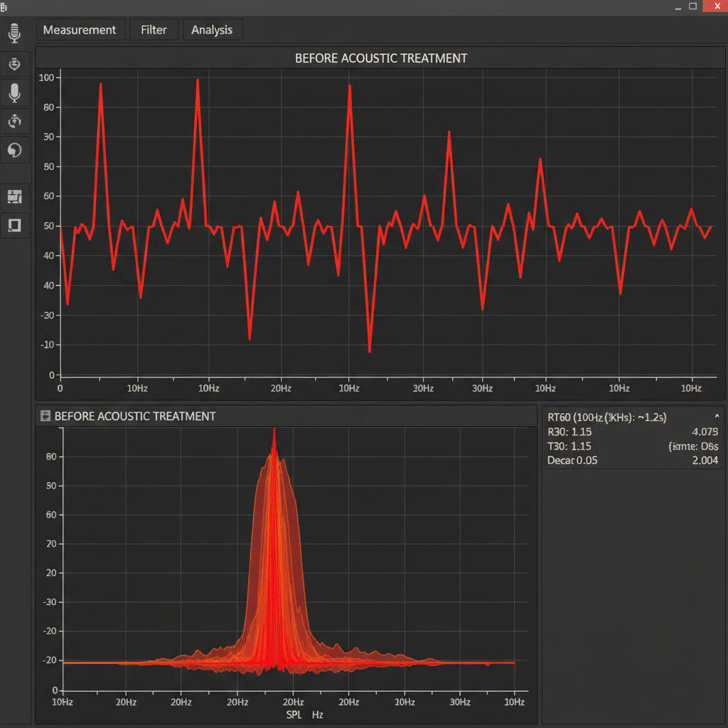
Task: Click the lower chart's BEFORE ACOUSTIC TREATMENT title
Action: pyautogui.click(x=134, y=416)
